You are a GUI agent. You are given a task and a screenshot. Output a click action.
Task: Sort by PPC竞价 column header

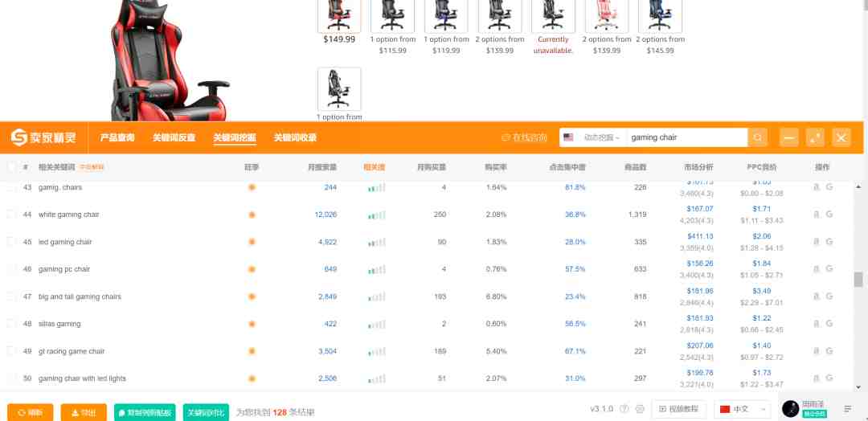point(762,167)
